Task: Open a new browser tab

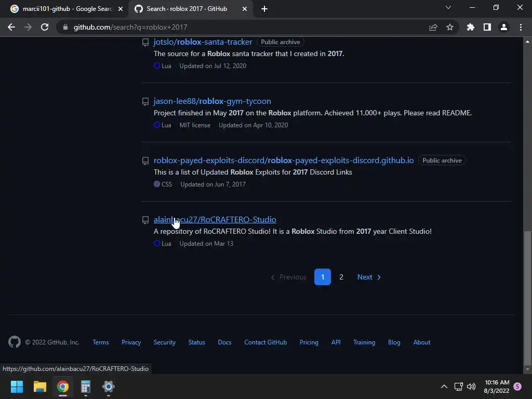Action: (264, 9)
